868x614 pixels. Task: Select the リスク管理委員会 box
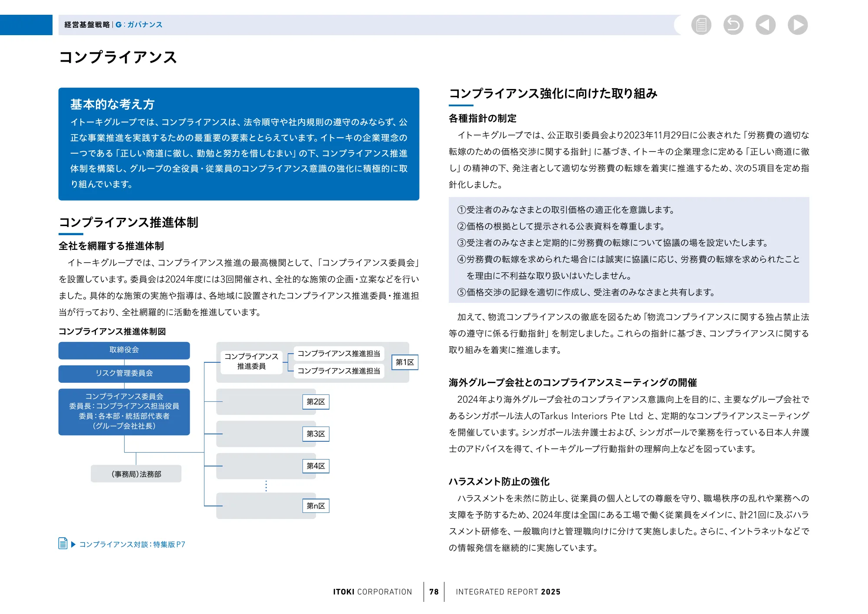(x=124, y=373)
